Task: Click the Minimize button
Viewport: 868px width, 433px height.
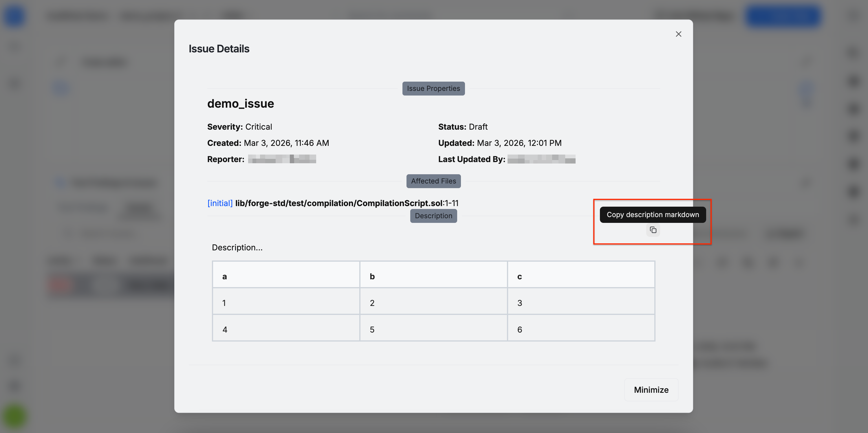Action: tap(651, 390)
